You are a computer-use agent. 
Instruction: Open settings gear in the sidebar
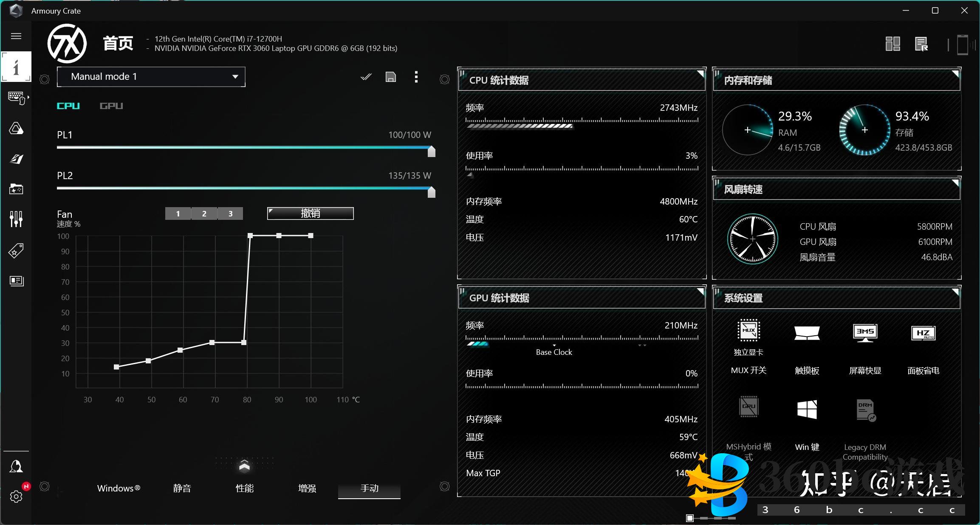[16, 497]
